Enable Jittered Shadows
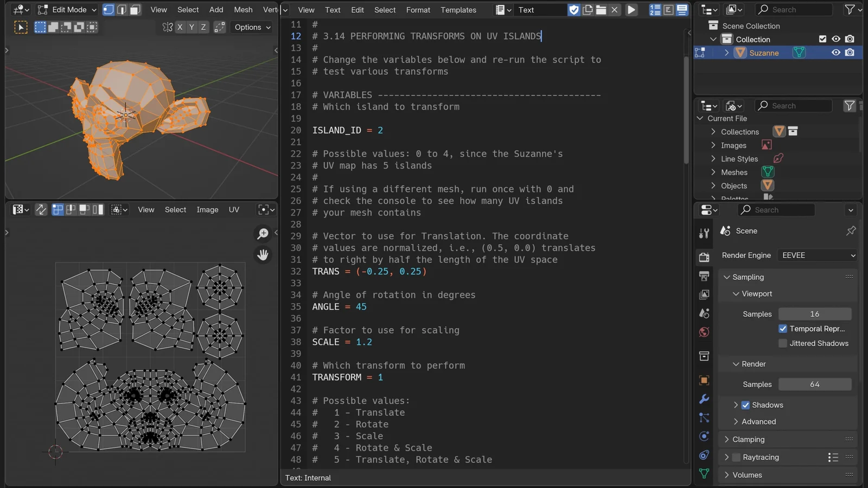 coord(783,343)
